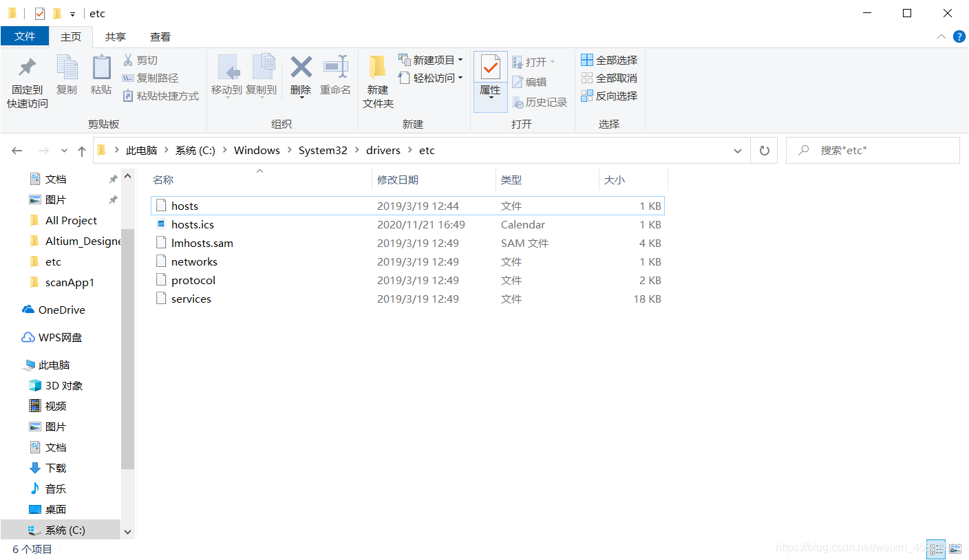This screenshot has height=560, width=969.
Task: Click the navigation pane scroll-up arrow
Action: [127, 177]
